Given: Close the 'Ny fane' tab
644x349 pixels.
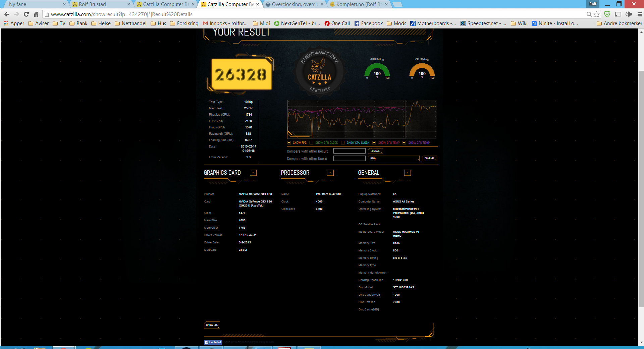Looking at the screenshot, I should (x=64, y=4).
